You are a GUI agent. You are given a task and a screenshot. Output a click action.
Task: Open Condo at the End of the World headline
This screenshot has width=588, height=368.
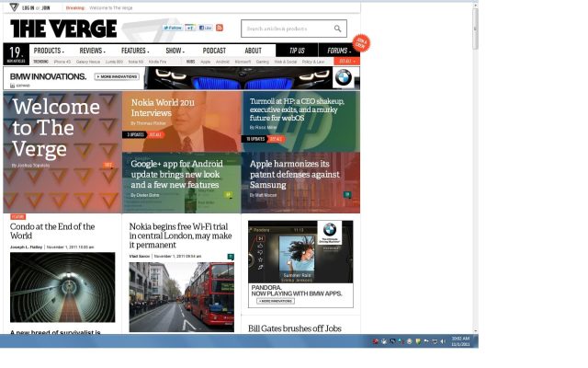pyautogui.click(x=52, y=231)
